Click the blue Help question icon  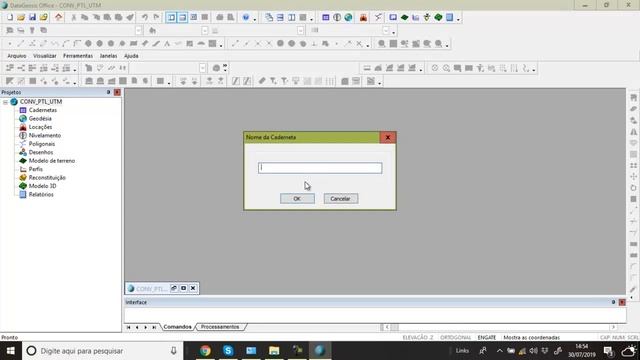[x=246, y=17]
